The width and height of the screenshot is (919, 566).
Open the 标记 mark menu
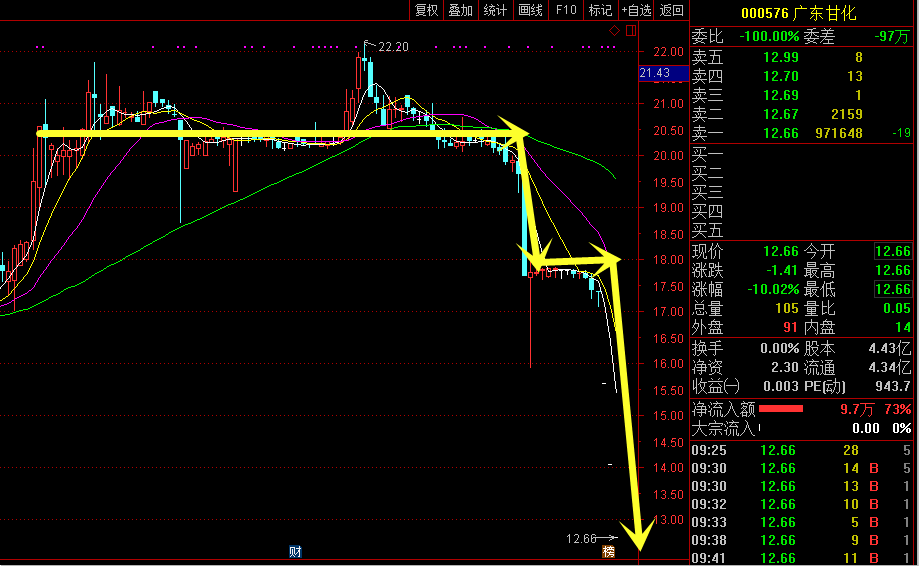coord(600,10)
